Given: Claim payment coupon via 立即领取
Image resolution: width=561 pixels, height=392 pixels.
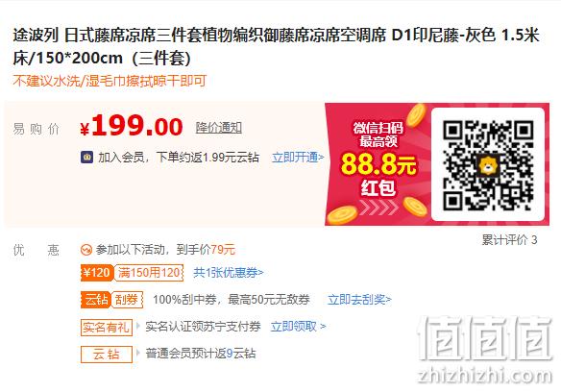Looking at the screenshot, I should 298,327.
